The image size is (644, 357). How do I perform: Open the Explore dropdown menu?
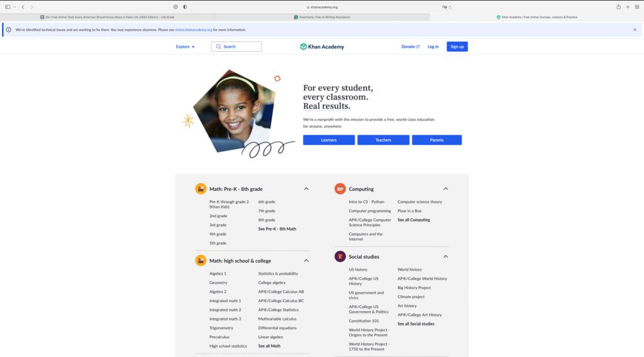tap(186, 47)
